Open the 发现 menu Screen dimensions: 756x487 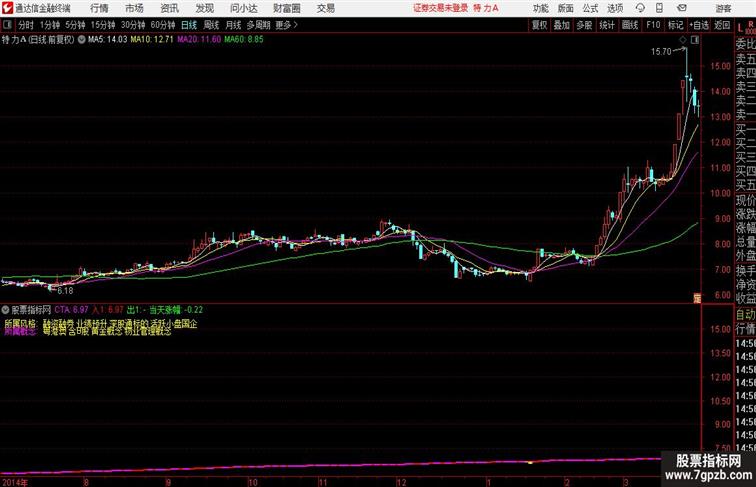205,8
